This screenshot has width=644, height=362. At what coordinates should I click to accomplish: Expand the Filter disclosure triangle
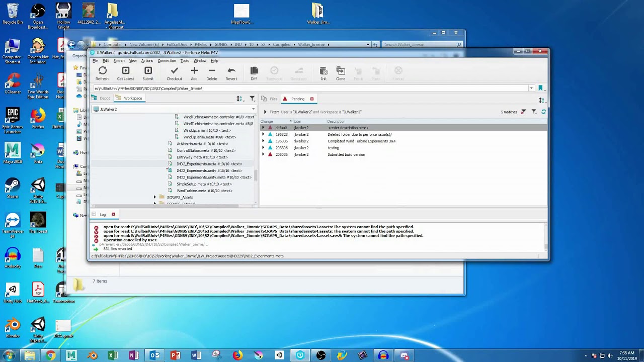coord(265,112)
